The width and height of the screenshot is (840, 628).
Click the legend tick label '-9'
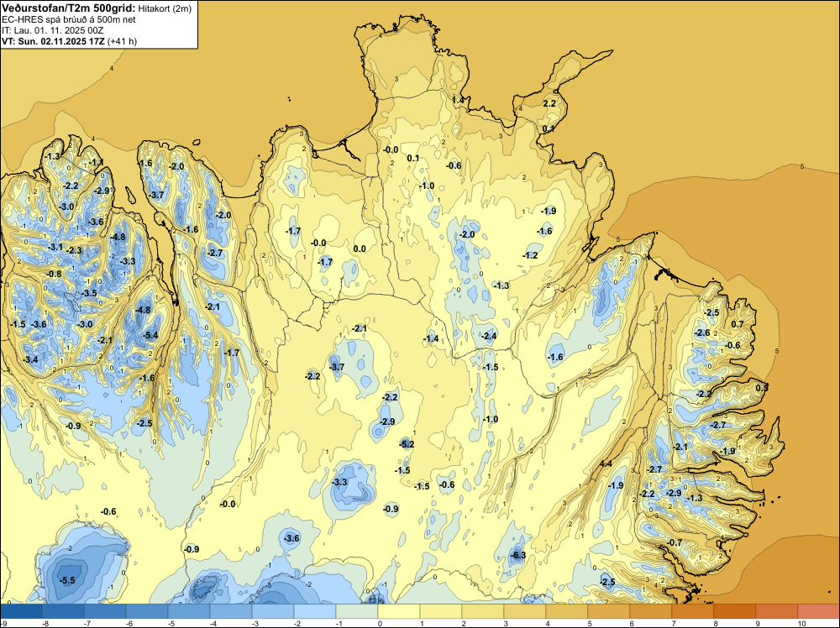click(3, 623)
